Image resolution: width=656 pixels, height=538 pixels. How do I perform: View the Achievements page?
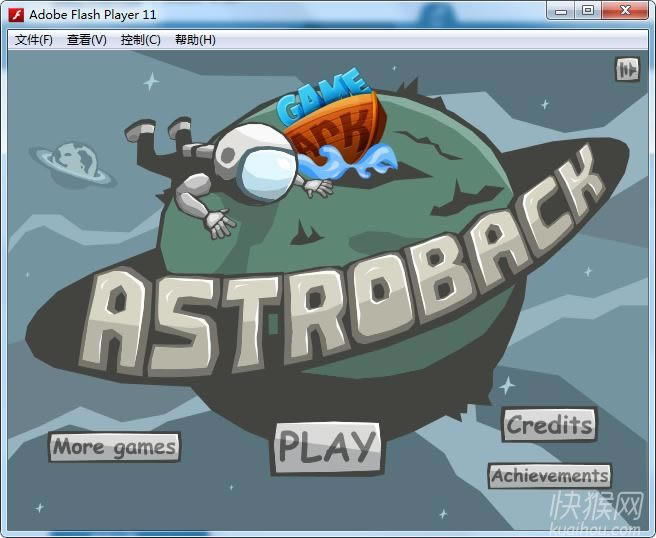pos(549,476)
